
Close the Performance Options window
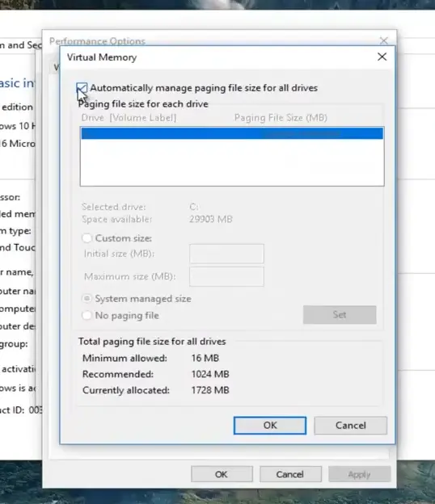point(383,41)
